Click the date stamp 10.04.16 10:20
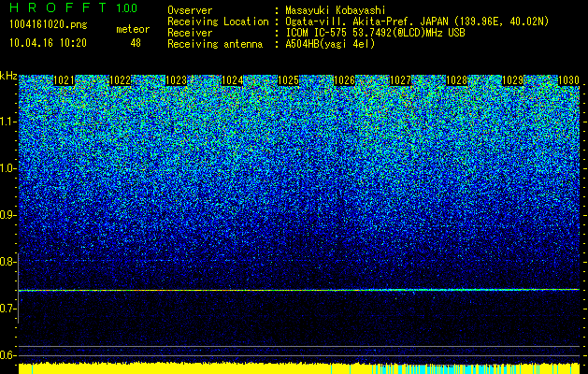Screen dimensions: 588x374 pos(48,43)
